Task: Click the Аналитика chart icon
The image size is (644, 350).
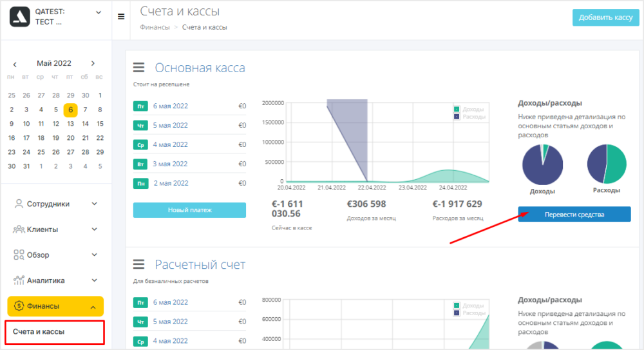Action: point(19,280)
